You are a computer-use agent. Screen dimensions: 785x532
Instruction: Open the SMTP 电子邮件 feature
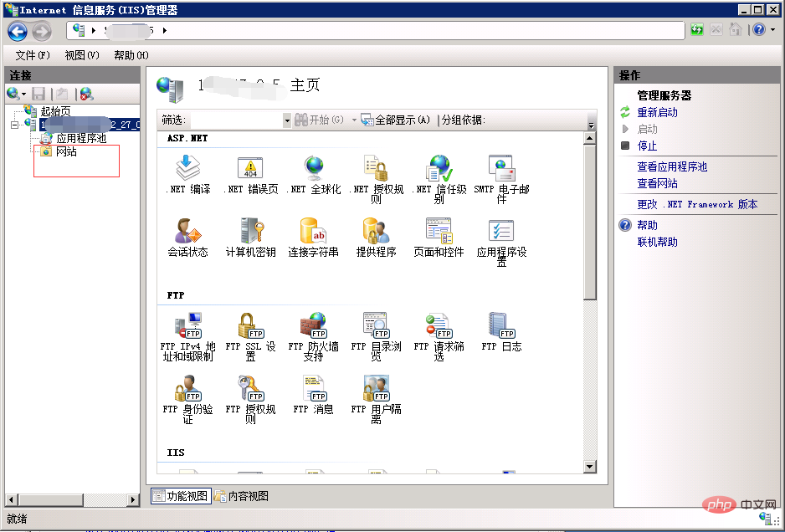501,179
